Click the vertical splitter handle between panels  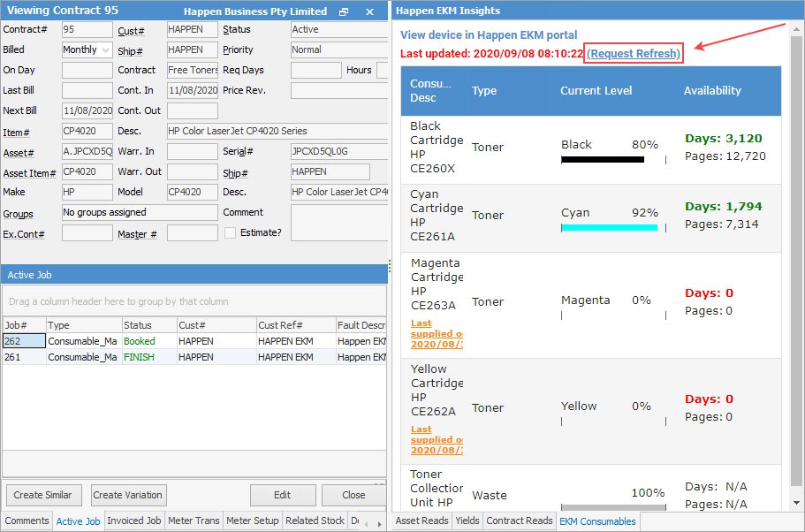coord(390,265)
